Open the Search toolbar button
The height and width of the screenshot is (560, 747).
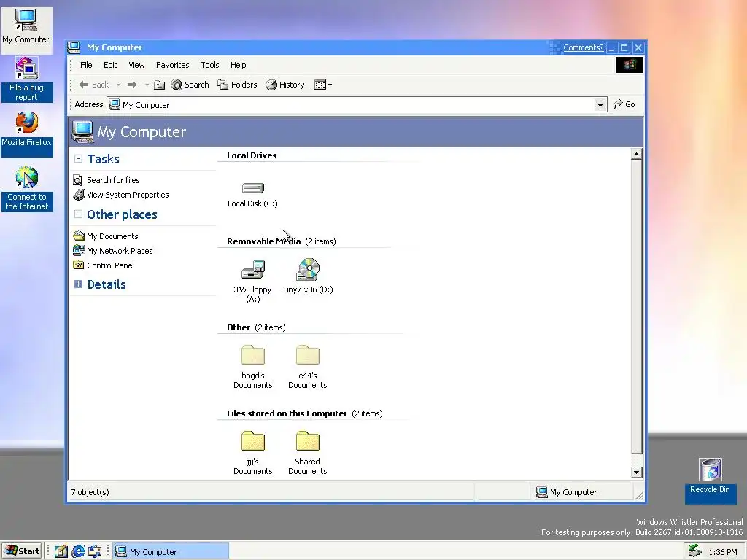pos(190,85)
